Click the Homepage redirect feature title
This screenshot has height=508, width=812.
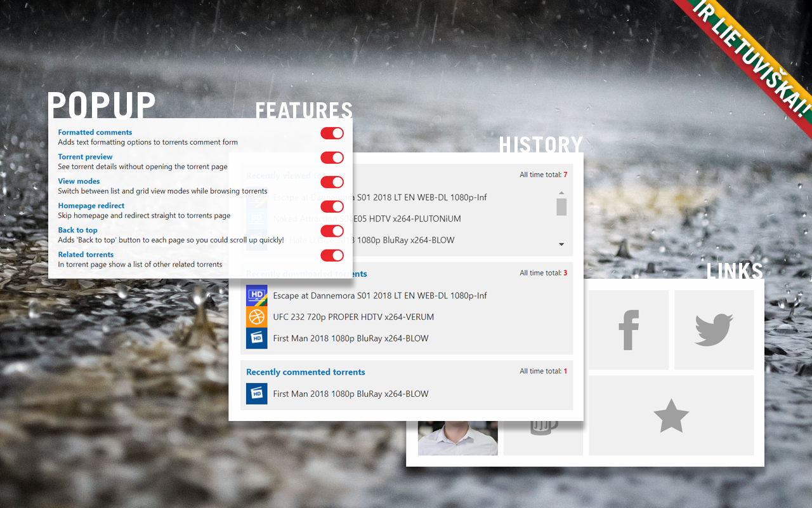coord(91,206)
